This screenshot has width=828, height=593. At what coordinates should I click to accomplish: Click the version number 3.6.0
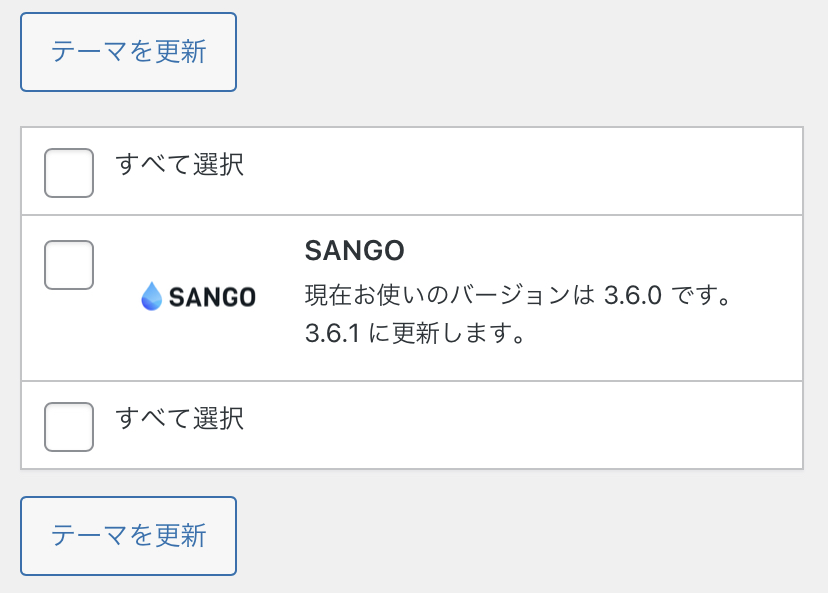632,295
